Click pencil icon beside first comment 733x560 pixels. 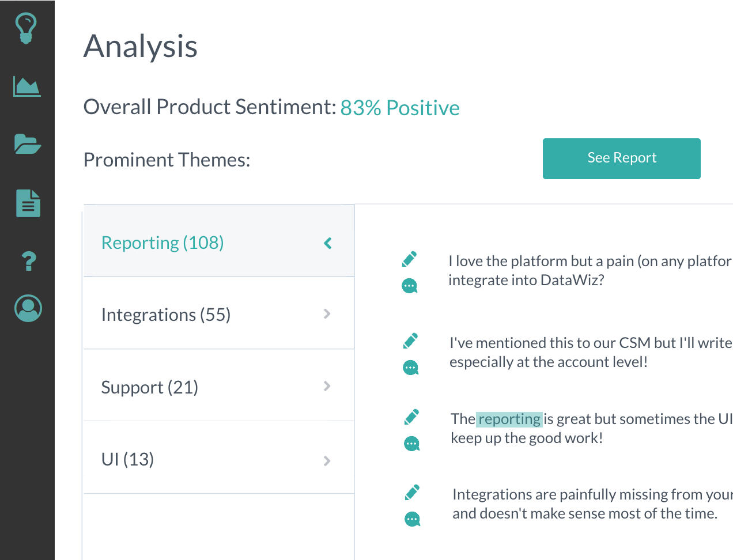(409, 259)
